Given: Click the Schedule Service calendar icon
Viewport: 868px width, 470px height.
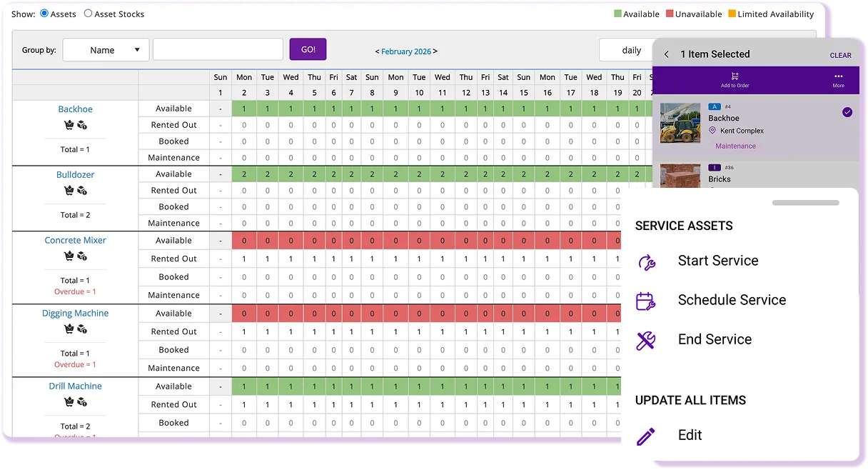Looking at the screenshot, I should 645,301.
